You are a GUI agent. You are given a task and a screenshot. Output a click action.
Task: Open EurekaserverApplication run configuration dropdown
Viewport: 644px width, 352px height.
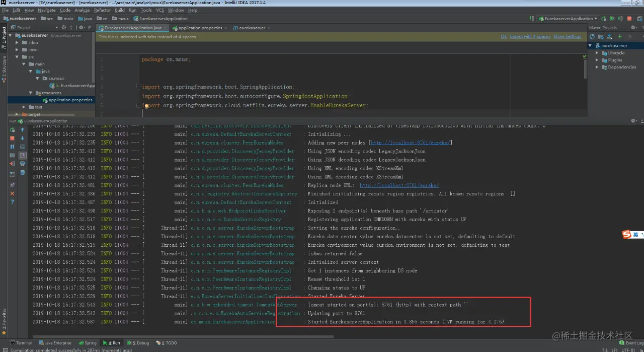pyautogui.click(x=568, y=19)
